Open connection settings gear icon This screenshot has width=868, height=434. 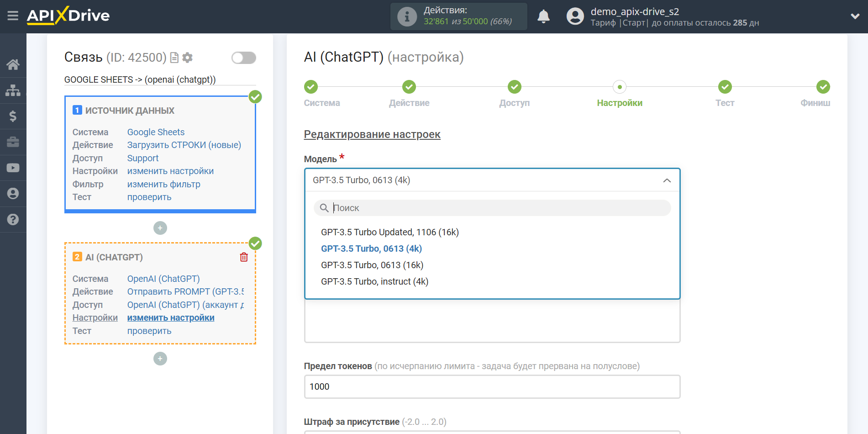pyautogui.click(x=187, y=58)
